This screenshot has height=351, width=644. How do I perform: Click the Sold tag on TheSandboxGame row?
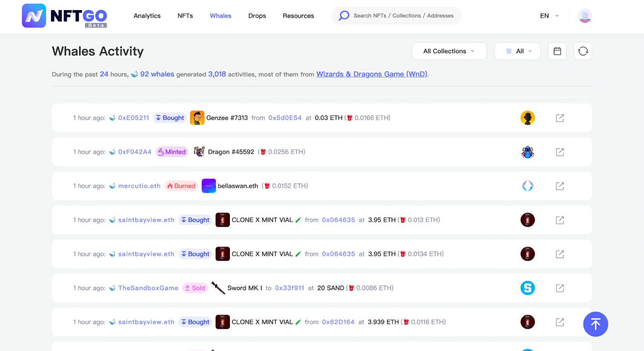coord(195,288)
